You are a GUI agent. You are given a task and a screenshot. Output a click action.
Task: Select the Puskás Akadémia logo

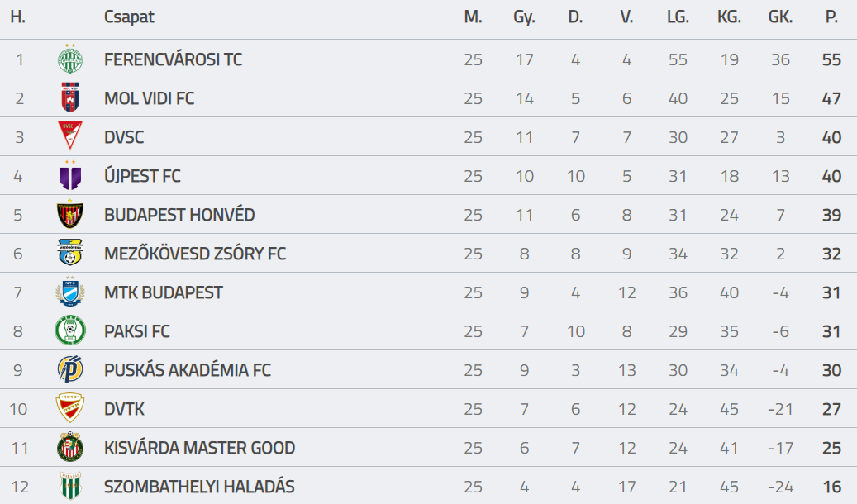[x=70, y=369]
